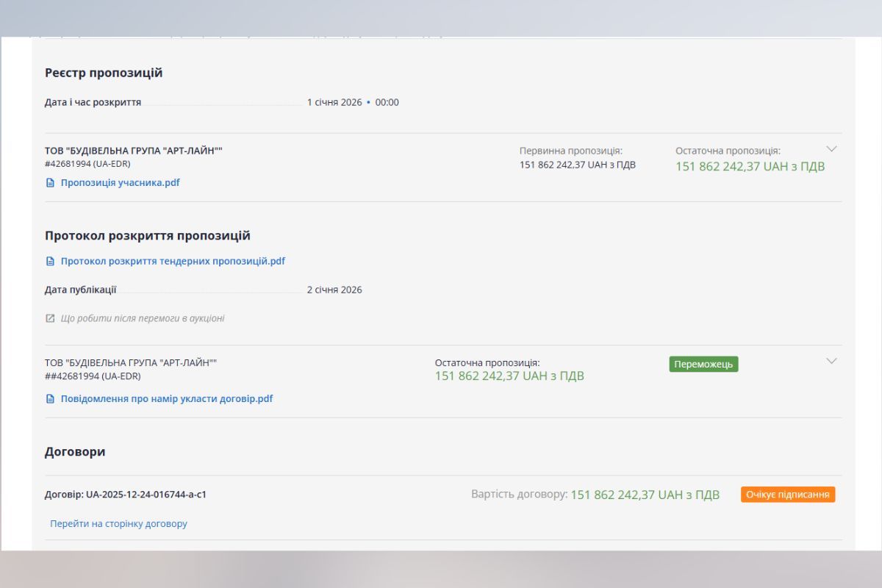Click company name in Реєстр пропозицій section
Screen dimensions: 882x588
point(133,151)
